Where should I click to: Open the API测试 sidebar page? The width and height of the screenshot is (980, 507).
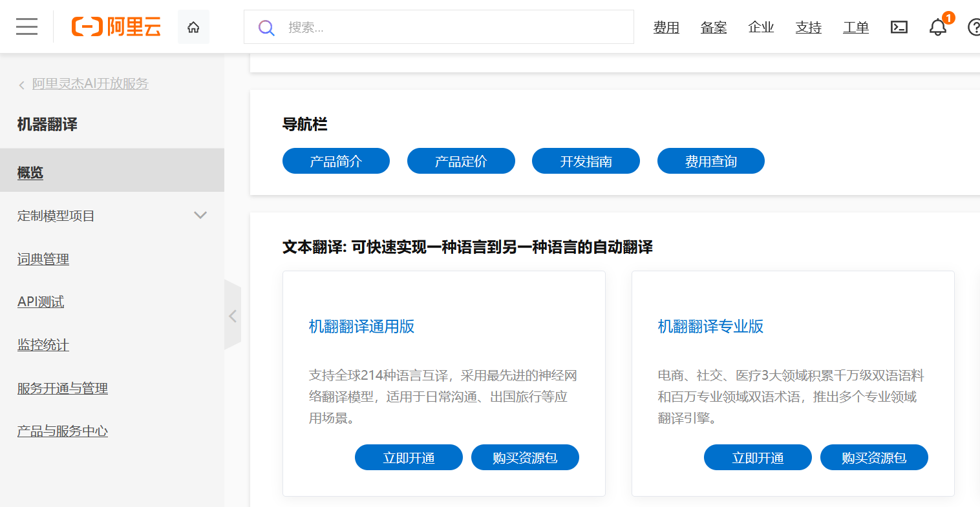pyautogui.click(x=41, y=302)
